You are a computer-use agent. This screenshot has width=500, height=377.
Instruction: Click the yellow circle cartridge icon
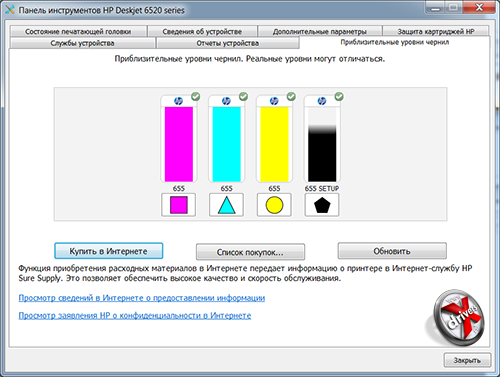tap(274, 205)
